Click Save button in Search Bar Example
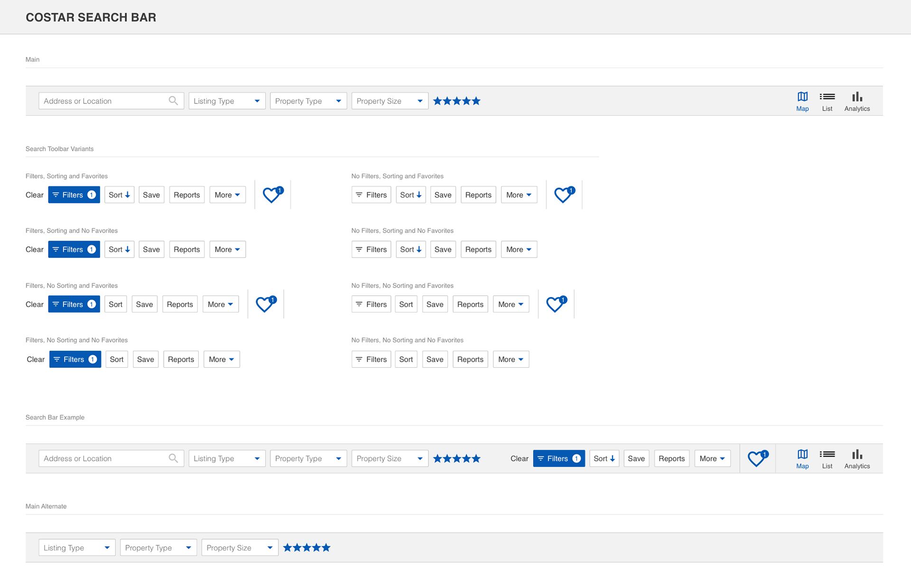The width and height of the screenshot is (911, 588). (x=636, y=458)
